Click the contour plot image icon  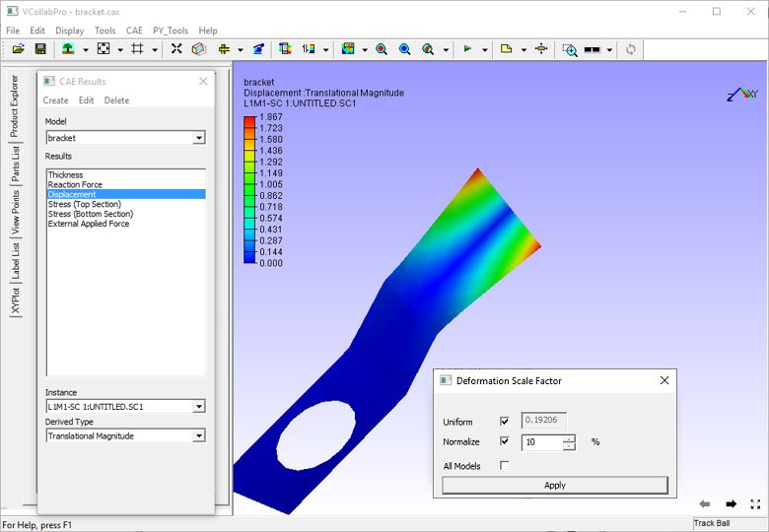click(x=348, y=49)
